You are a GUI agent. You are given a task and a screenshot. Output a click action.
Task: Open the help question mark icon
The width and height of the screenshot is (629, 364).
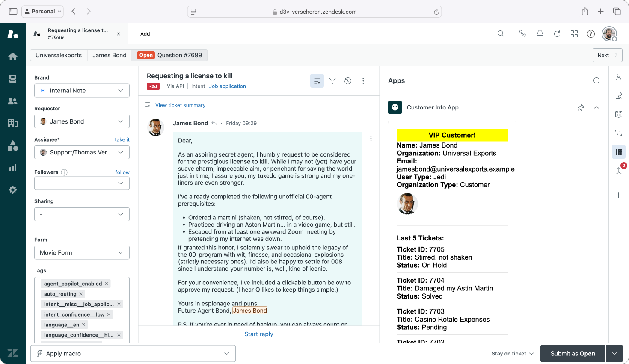[x=591, y=34]
